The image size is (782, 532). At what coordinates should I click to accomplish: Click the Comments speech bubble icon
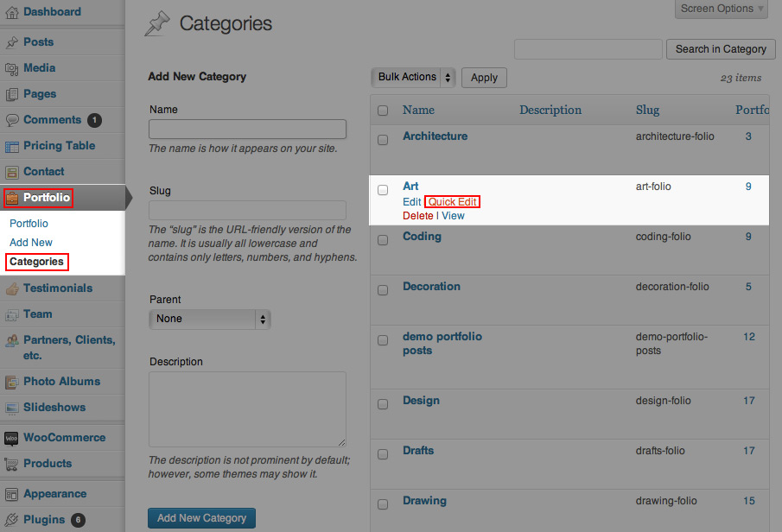pyautogui.click(x=12, y=120)
